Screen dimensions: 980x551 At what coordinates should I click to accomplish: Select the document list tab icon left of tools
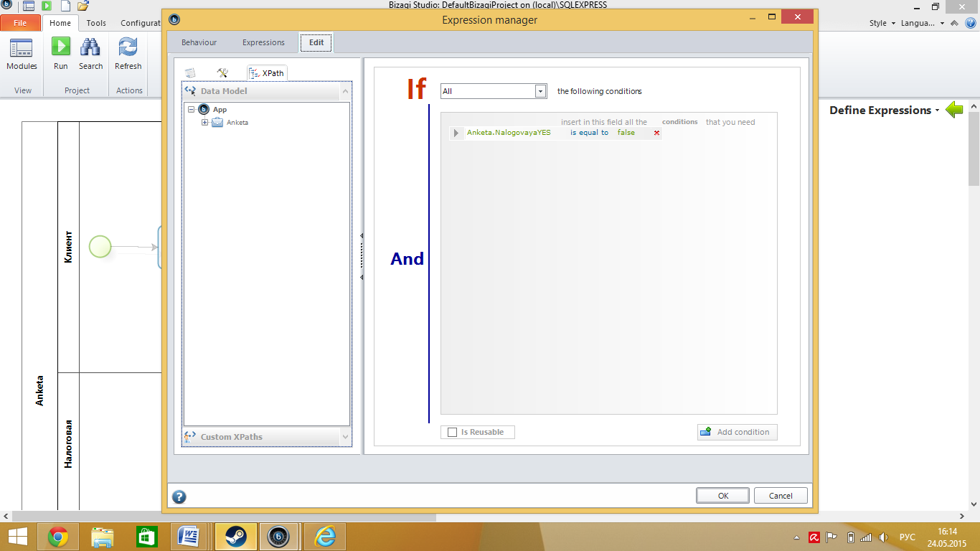(190, 73)
